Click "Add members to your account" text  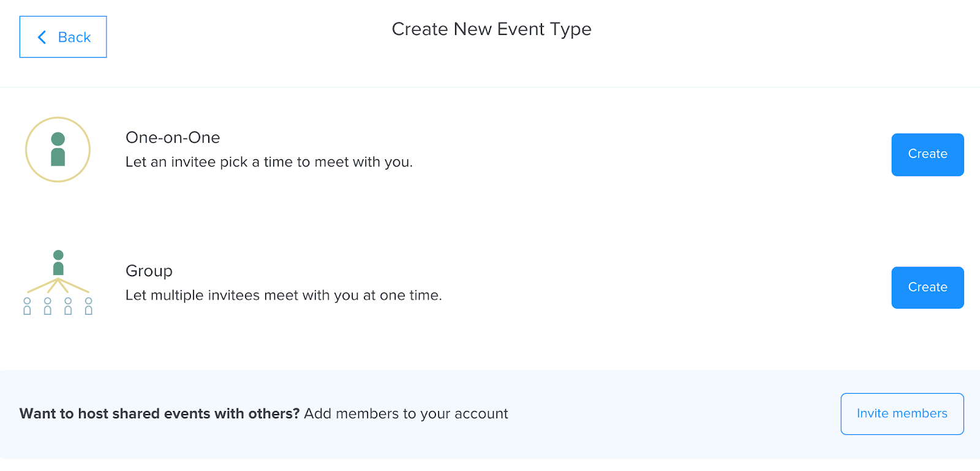coord(406,414)
